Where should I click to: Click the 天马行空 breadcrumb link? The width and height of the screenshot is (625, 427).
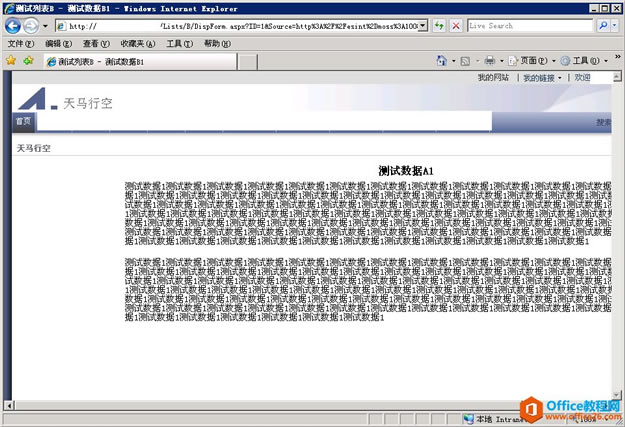click(33, 148)
